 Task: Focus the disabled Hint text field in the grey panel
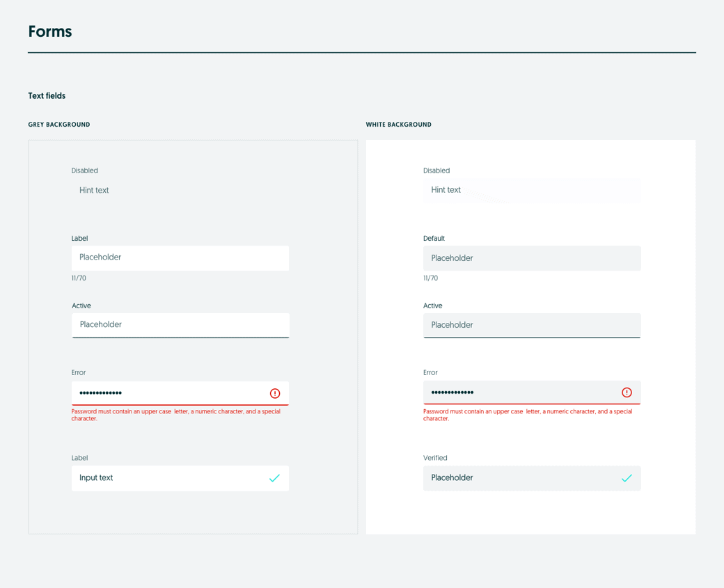tap(180, 190)
